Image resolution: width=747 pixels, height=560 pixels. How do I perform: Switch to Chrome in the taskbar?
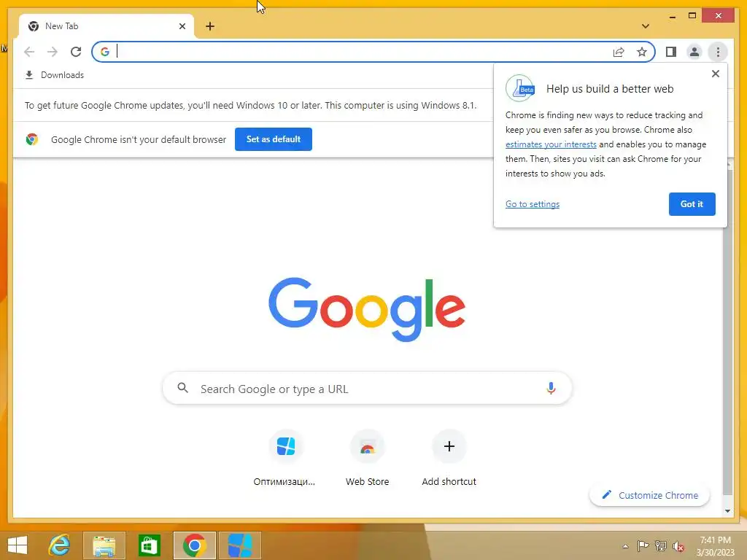click(194, 545)
